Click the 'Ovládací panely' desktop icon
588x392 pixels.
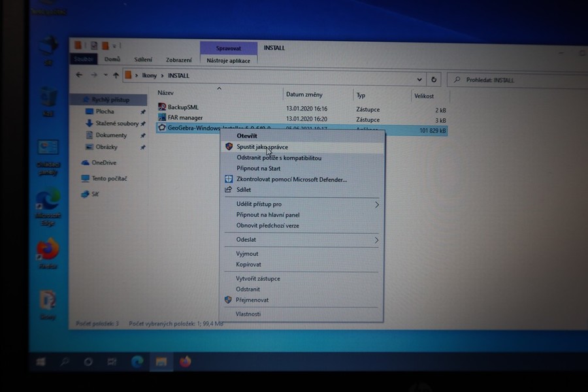click(x=48, y=157)
